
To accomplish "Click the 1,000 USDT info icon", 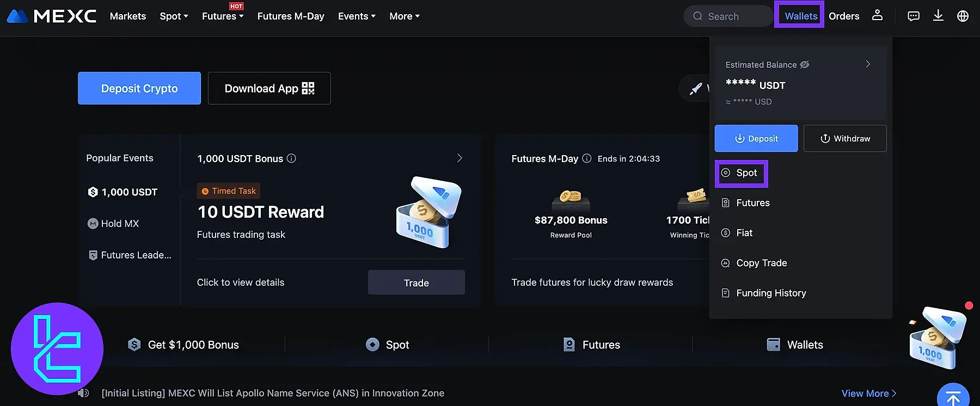I will (x=292, y=158).
